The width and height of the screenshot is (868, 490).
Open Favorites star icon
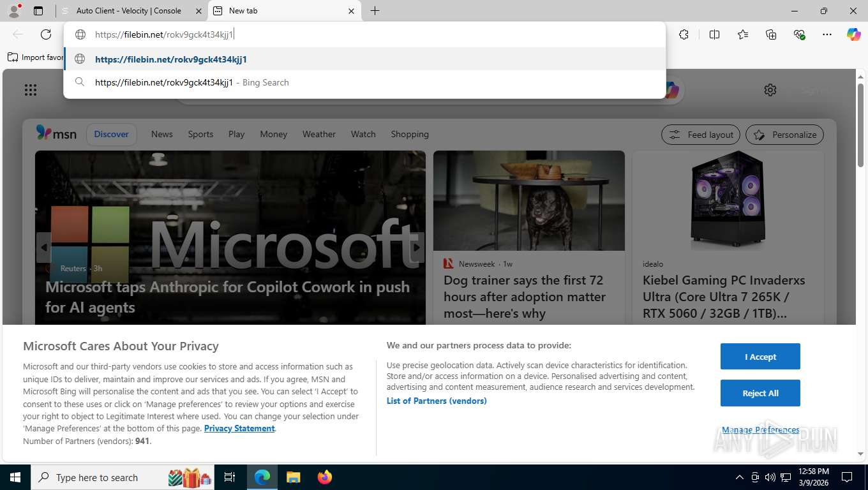(x=743, y=34)
